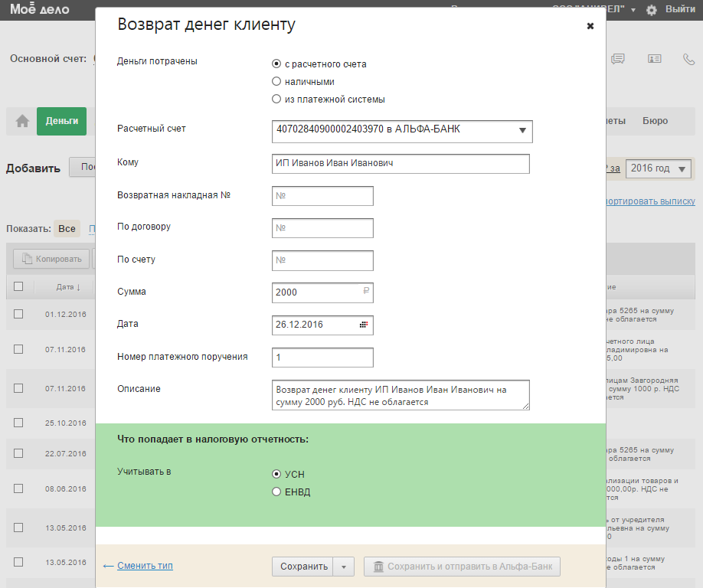Close the client refund dialog
Screen dimensions: 703x588
[590, 26]
